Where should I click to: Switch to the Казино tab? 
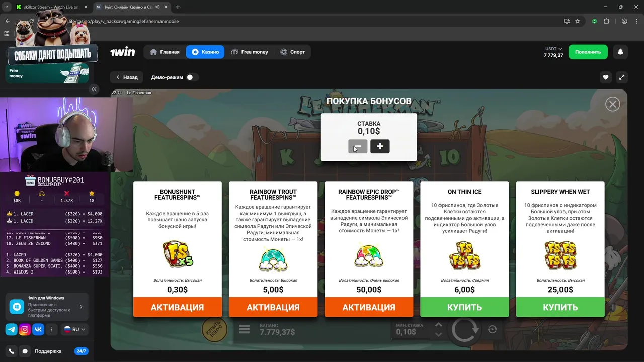[205, 52]
